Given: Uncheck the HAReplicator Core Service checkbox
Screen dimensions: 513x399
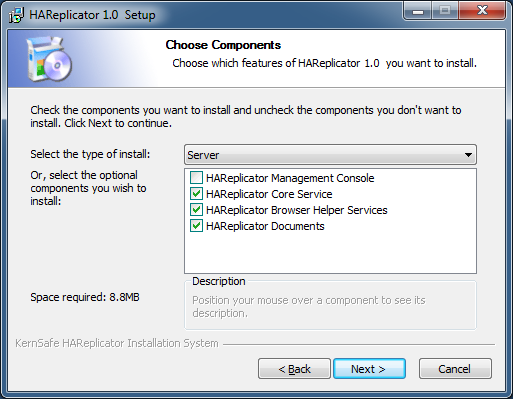Looking at the screenshot, I should click(x=196, y=194).
